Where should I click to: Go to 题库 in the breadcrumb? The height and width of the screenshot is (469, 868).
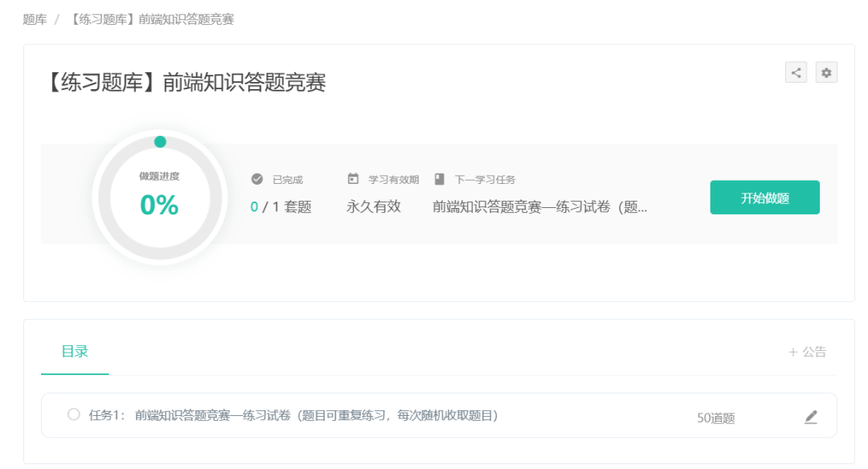[35, 19]
